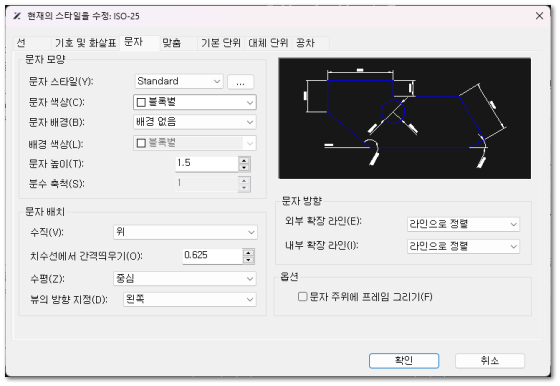
Task: Open the 내부 확장 라인 dropdown
Action: click(463, 246)
